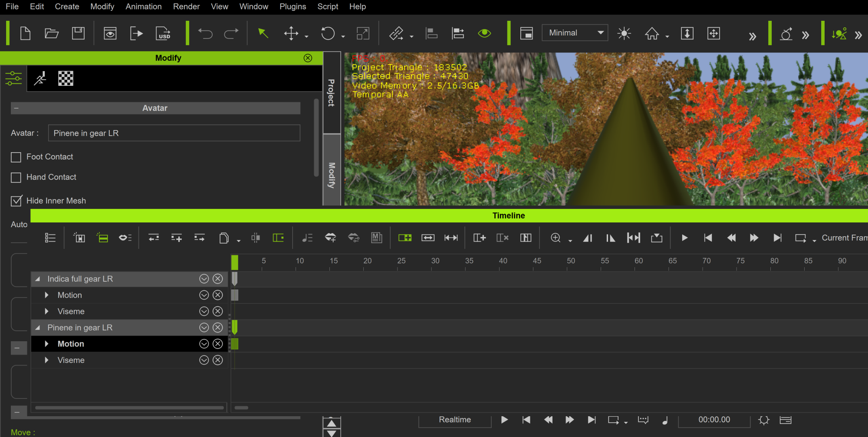Click the timeline zoom magnifier icon
The image size is (868, 437).
pyautogui.click(x=556, y=238)
